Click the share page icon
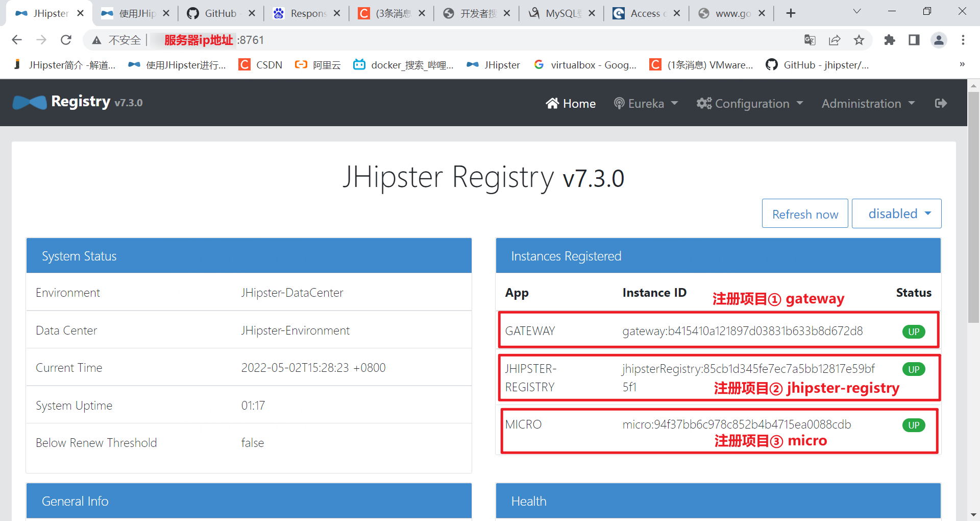980x521 pixels. pos(835,40)
